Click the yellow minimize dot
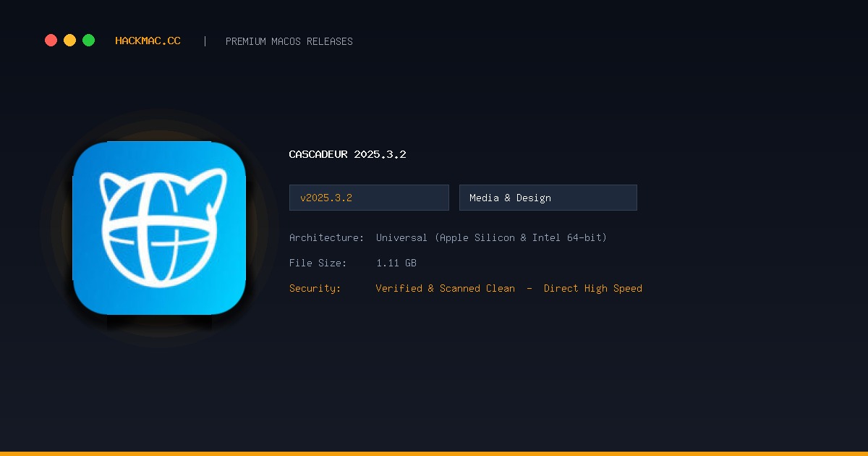The image size is (868, 456). (x=69, y=41)
